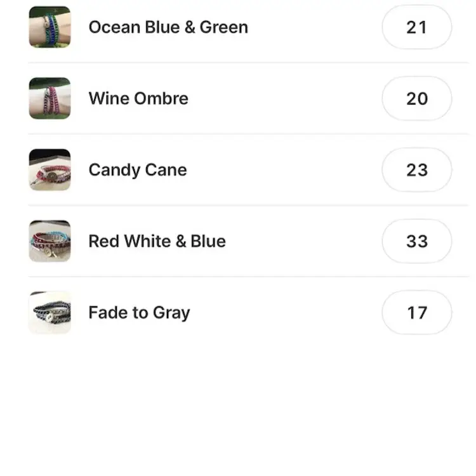
Task: Click the Wine Ombre bracelet thumbnail
Action: [50, 98]
